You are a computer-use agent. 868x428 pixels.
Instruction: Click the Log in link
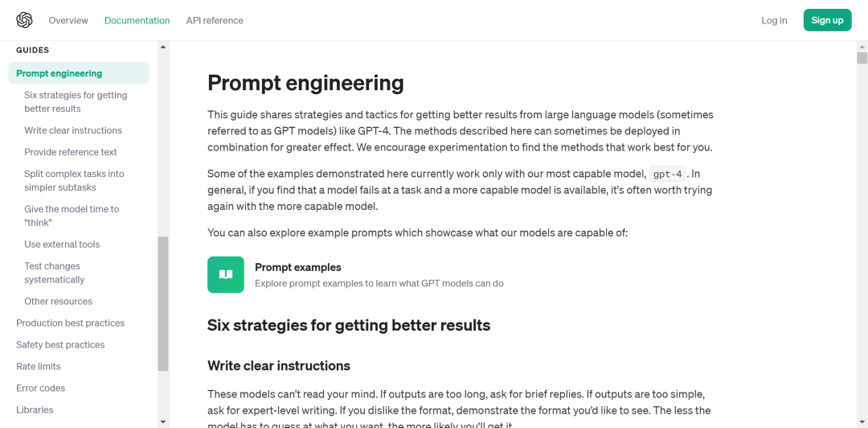(774, 20)
